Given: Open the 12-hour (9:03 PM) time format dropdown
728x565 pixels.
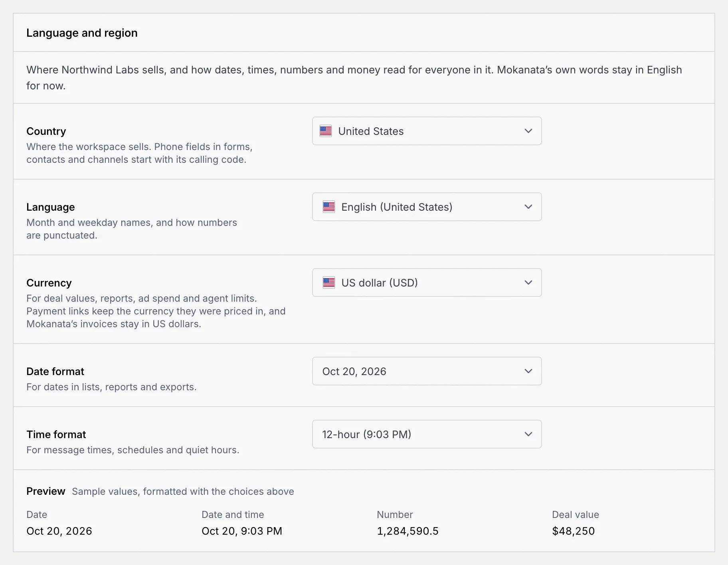Looking at the screenshot, I should (427, 434).
